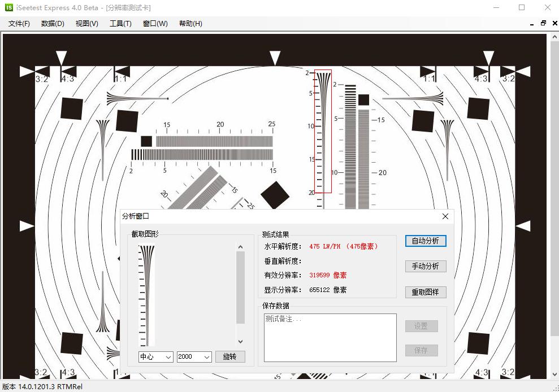559x392 pixels.
Task: Click the 水平解析度 label
Action: [283, 247]
